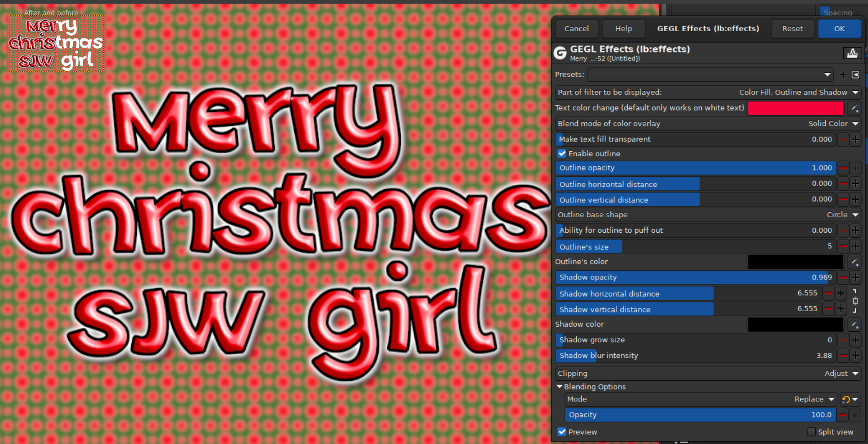The width and height of the screenshot is (868, 444).
Task: Open Blend mode of color overlay dropdown
Action: 708,124
